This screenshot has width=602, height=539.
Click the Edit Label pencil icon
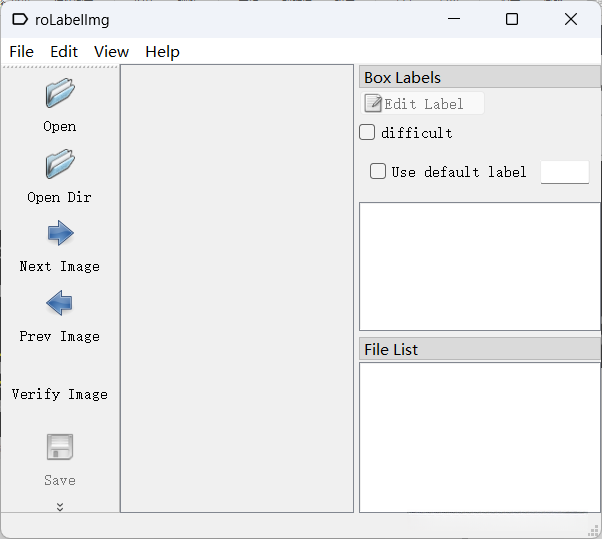(374, 103)
